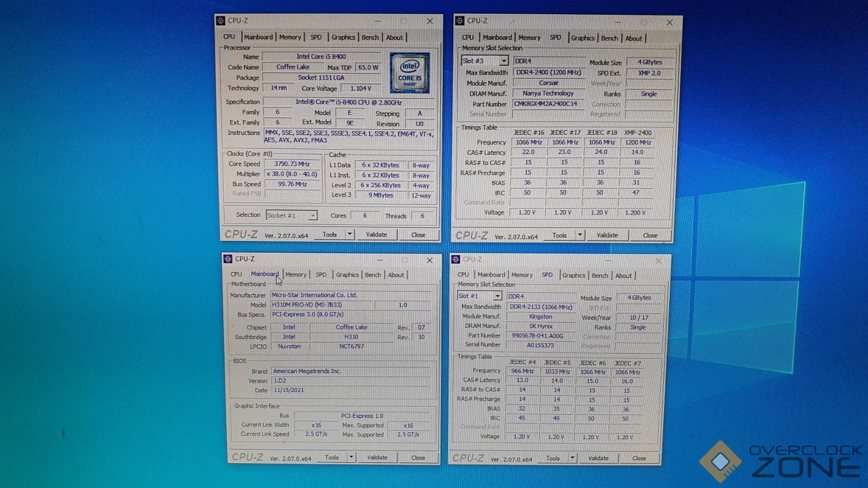868x488 pixels.
Task: Open the Mainboard tab in the Slot #1 window
Action: pyautogui.click(x=491, y=274)
